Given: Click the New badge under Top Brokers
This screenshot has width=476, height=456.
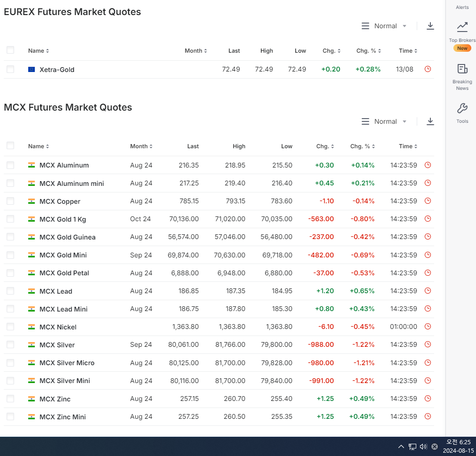Looking at the screenshot, I should tap(462, 48).
